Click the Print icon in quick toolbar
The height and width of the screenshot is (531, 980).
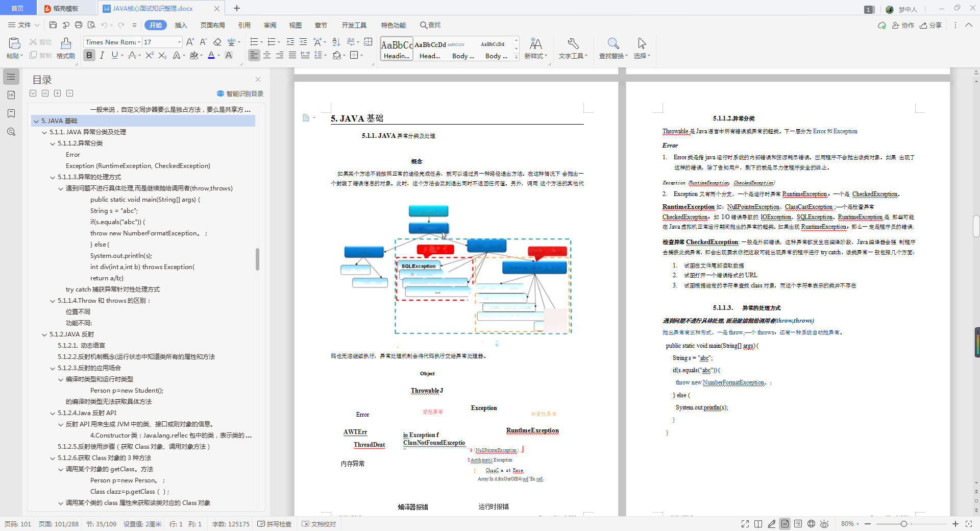coord(79,25)
